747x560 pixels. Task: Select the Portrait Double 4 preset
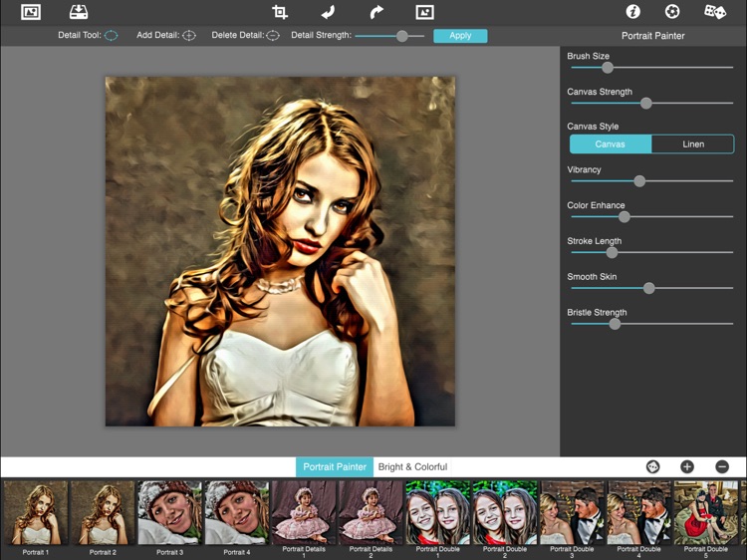638,513
